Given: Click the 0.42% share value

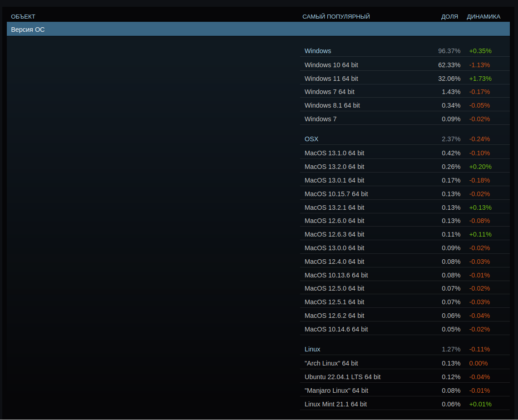Looking at the screenshot, I should [x=451, y=153].
